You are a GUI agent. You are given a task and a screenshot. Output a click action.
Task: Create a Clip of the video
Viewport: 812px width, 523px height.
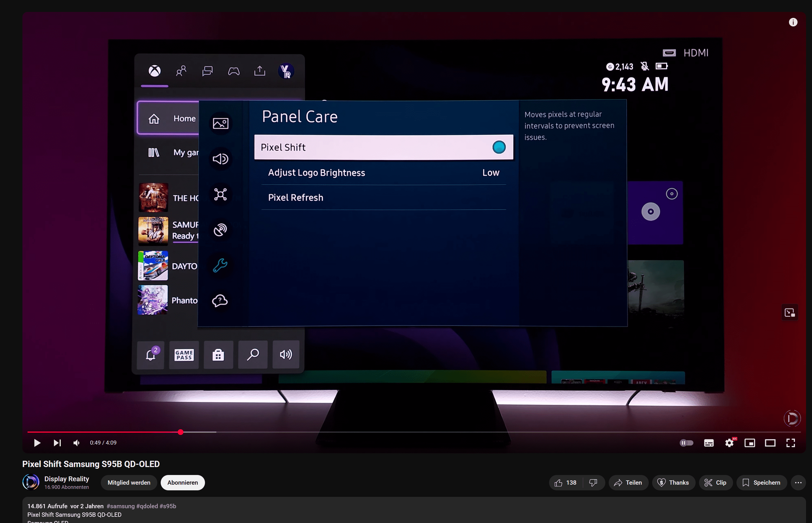click(715, 482)
